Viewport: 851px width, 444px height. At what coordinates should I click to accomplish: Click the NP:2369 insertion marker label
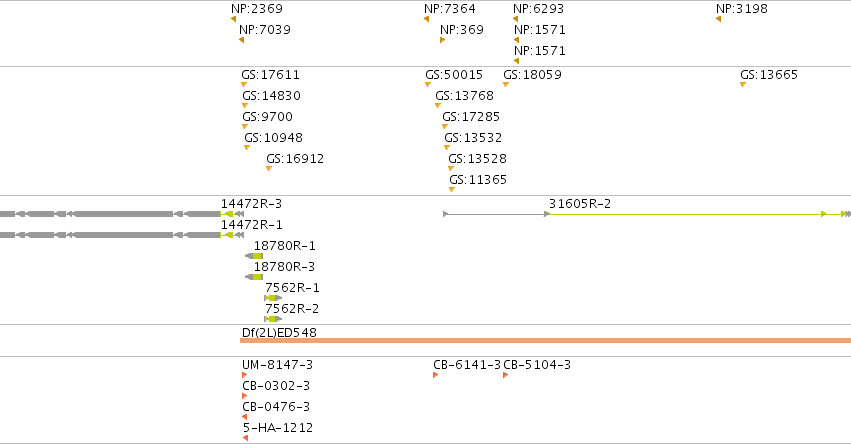[x=257, y=9]
